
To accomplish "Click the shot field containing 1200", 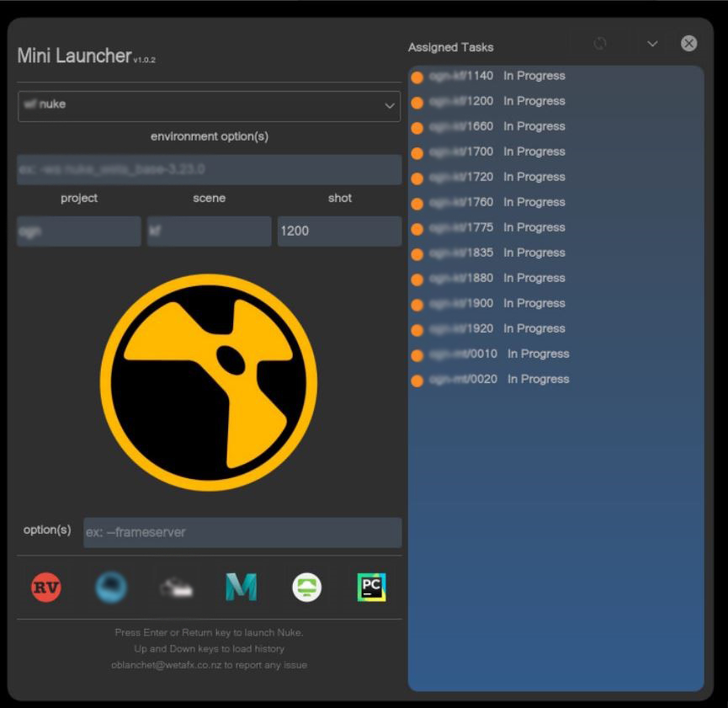I will (x=338, y=230).
